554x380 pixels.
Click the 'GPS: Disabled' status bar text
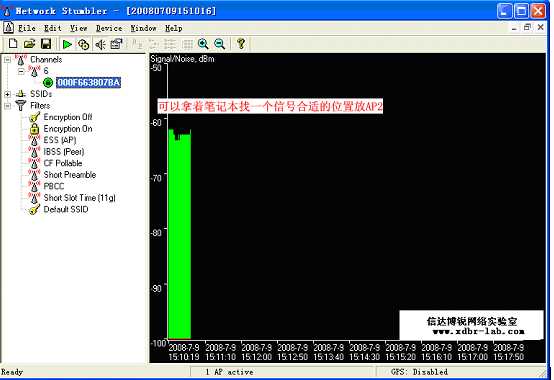point(419,372)
